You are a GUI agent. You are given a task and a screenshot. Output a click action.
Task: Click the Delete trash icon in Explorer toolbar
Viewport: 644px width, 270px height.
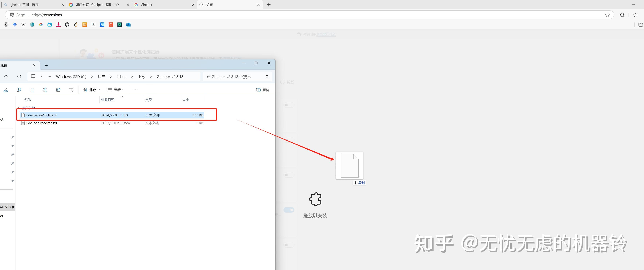pos(71,90)
